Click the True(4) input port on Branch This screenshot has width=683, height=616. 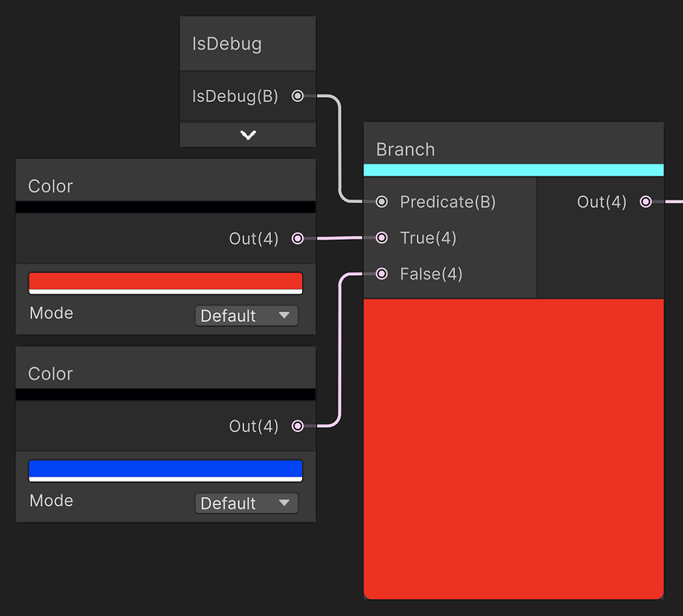[381, 237]
